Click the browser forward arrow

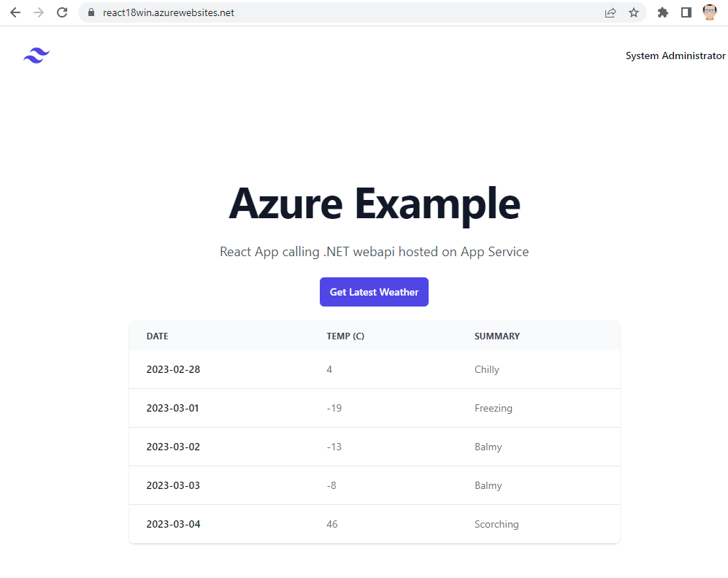(39, 12)
